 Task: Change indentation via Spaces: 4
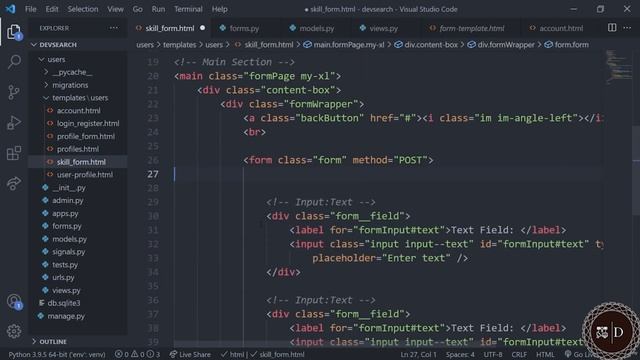coord(460,354)
